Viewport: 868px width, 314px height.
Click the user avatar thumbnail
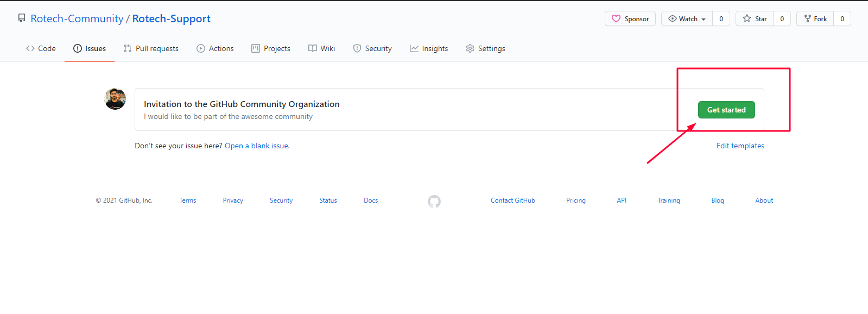click(115, 99)
